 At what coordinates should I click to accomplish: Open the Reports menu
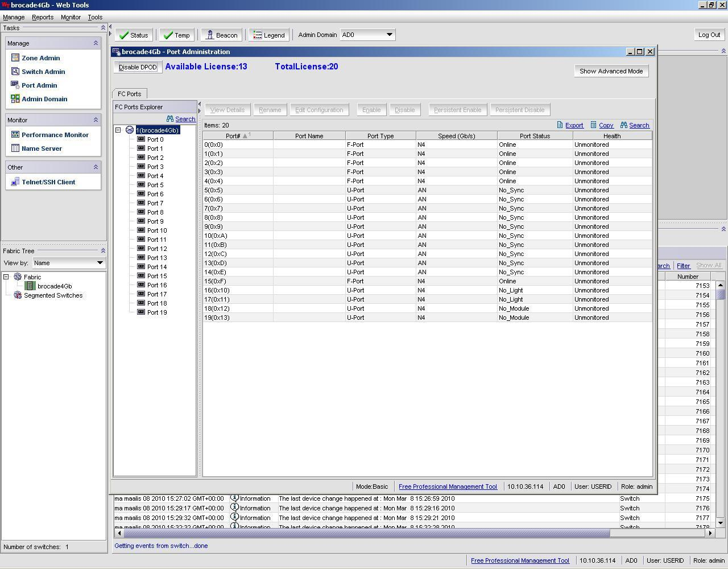pos(43,17)
